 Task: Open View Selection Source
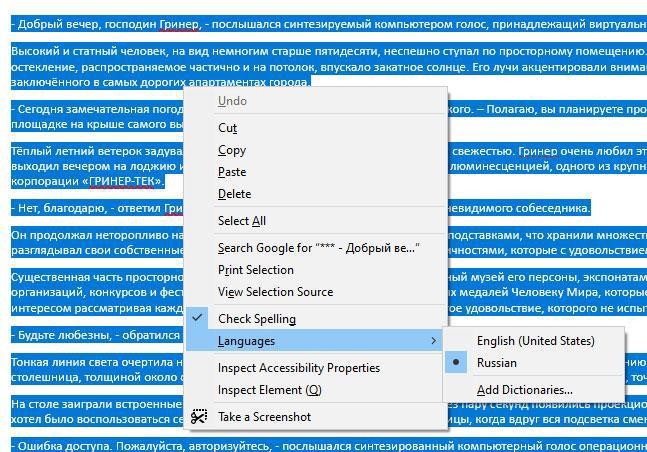click(275, 292)
